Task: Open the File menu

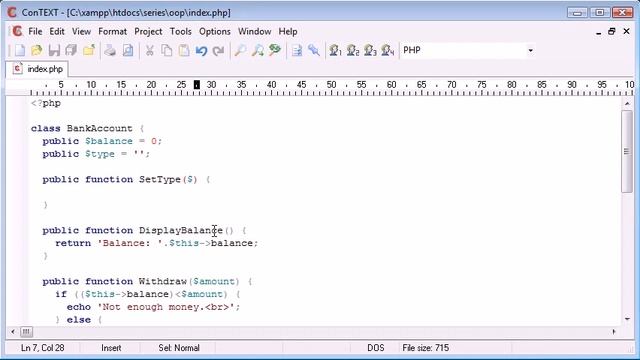Action: tap(35, 31)
